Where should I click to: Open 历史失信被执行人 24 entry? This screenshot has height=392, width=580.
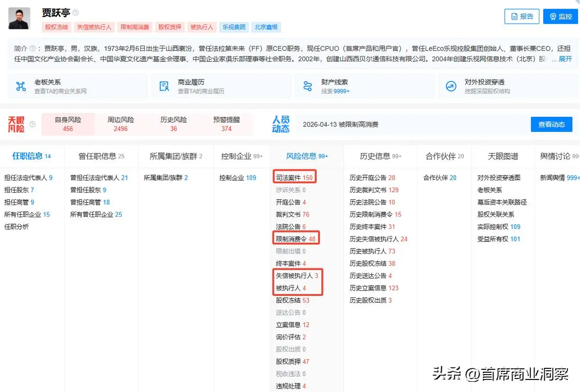point(378,239)
